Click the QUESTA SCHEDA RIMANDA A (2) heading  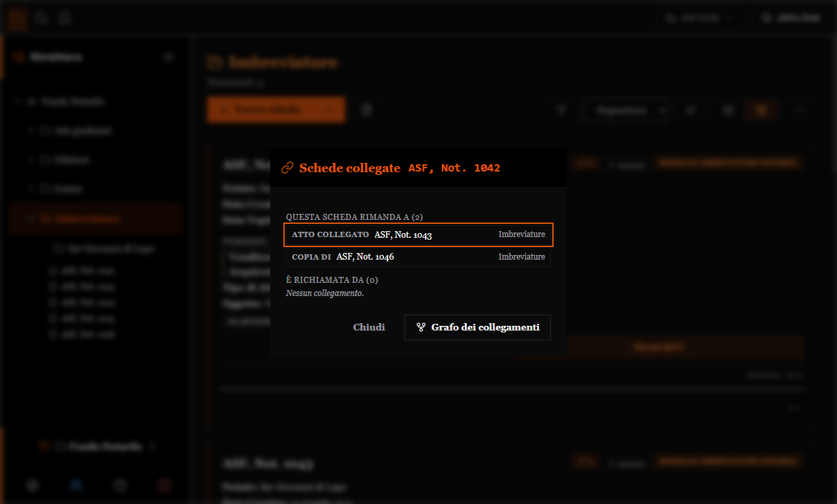(x=354, y=217)
